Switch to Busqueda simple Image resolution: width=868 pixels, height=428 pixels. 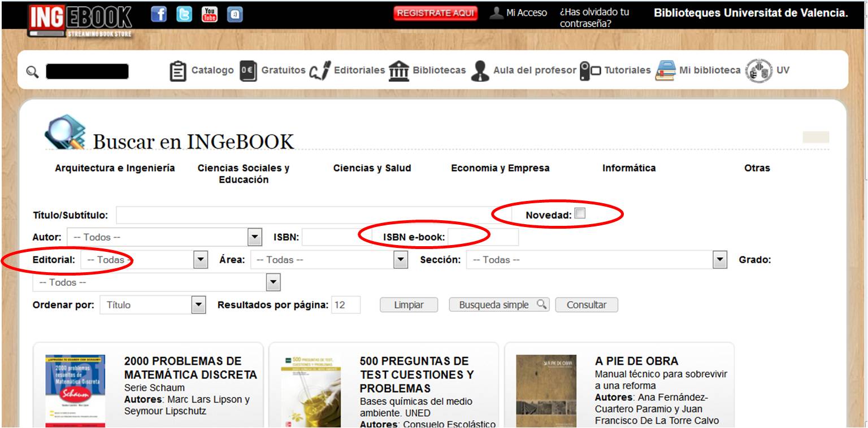(x=499, y=305)
